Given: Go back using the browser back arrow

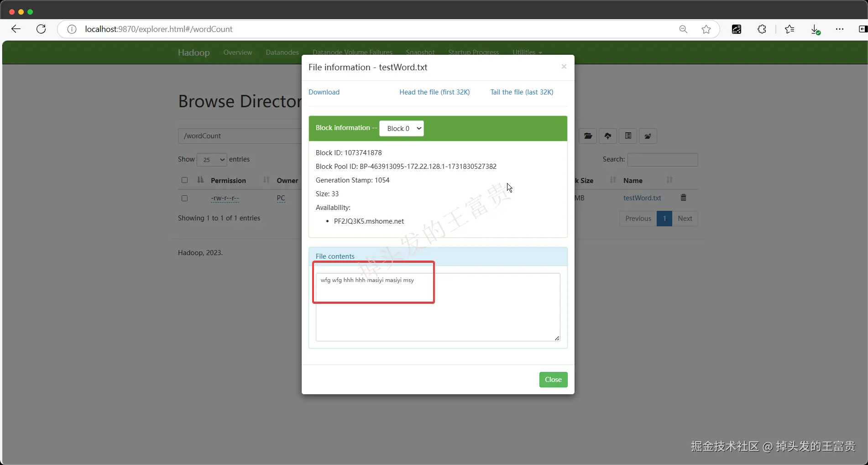Looking at the screenshot, I should click(16, 29).
